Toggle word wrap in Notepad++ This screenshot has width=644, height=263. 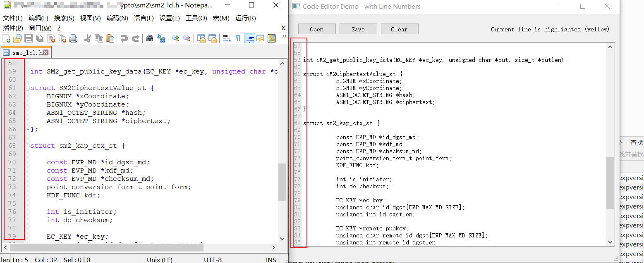pyautogui.click(x=227, y=38)
